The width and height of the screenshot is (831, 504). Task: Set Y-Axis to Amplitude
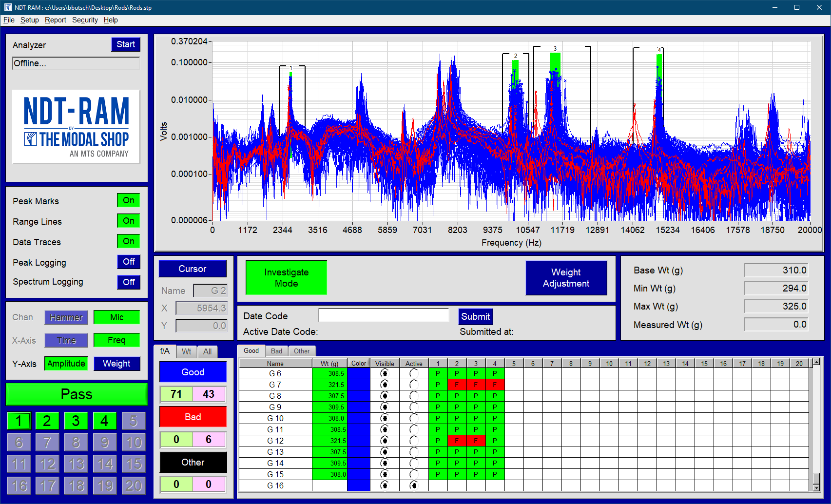66,364
